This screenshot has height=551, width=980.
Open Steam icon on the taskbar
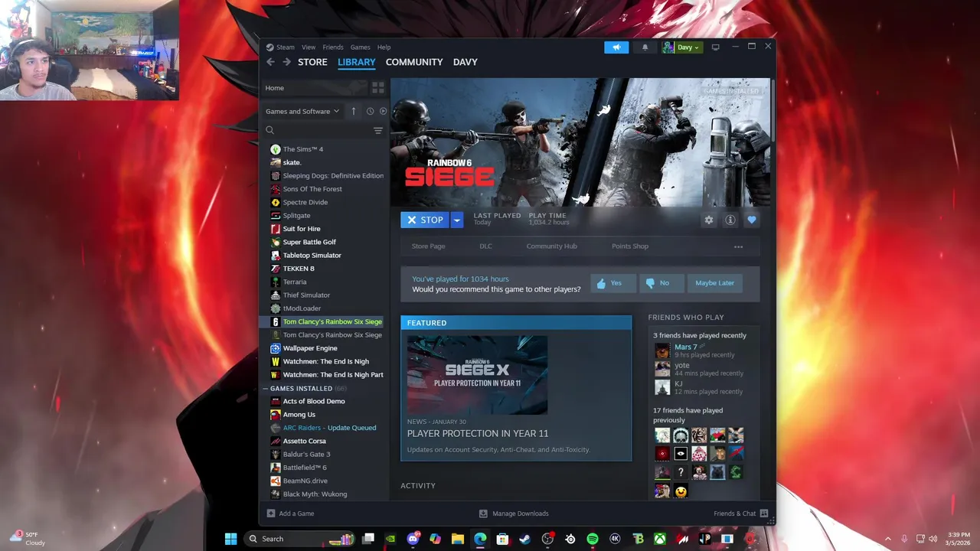(x=525, y=539)
